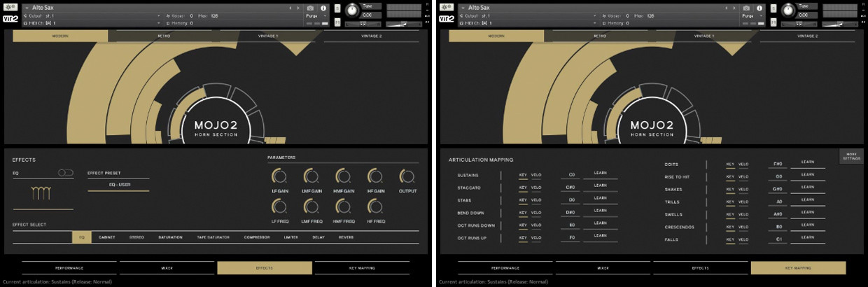868x287 pixels.
Task: Click MORE SETTINGS button
Action: pyautogui.click(x=850, y=157)
